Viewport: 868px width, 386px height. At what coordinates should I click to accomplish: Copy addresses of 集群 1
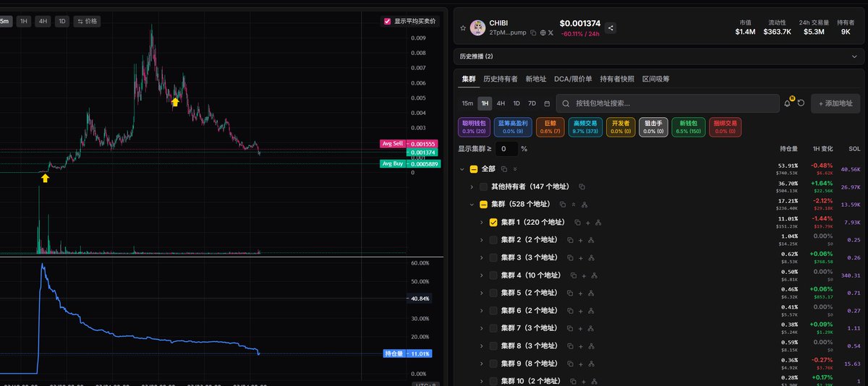coord(578,223)
